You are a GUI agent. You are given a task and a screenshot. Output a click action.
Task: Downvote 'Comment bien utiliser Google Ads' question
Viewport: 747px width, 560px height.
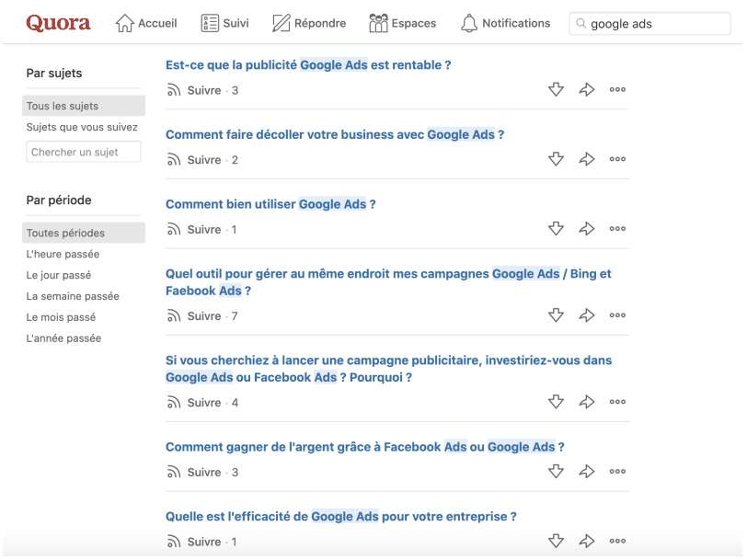tap(556, 228)
